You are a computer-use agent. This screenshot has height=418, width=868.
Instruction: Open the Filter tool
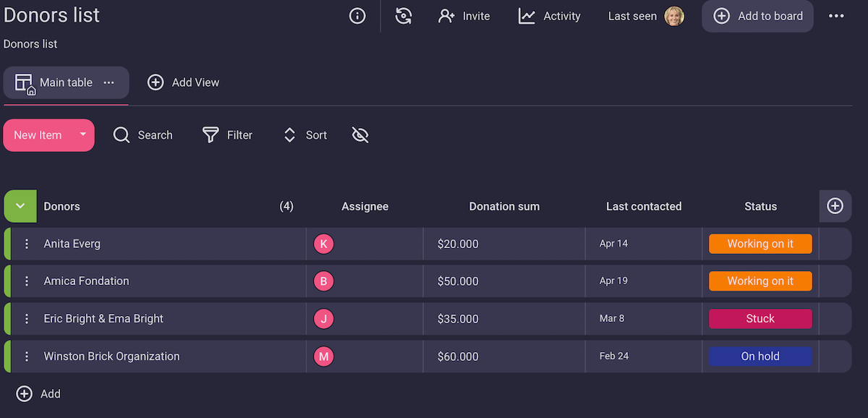[228, 135]
